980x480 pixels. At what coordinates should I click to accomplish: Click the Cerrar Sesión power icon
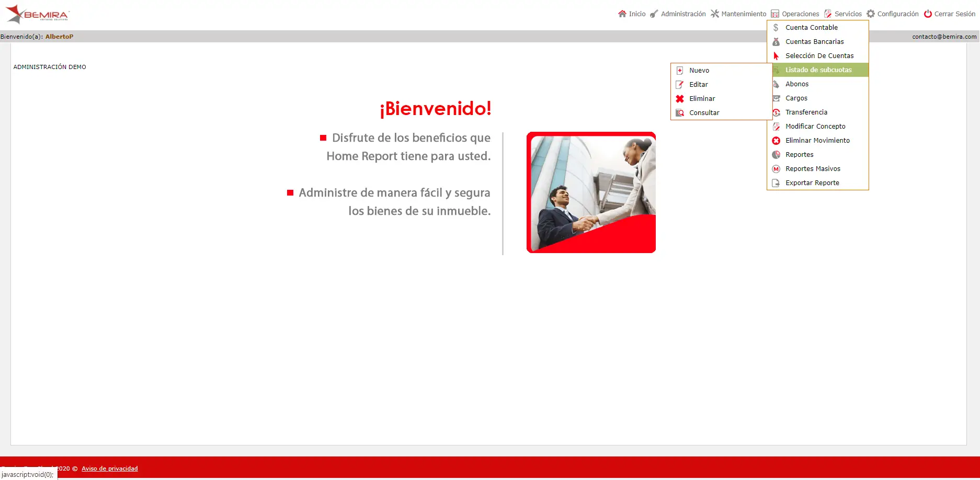928,14
